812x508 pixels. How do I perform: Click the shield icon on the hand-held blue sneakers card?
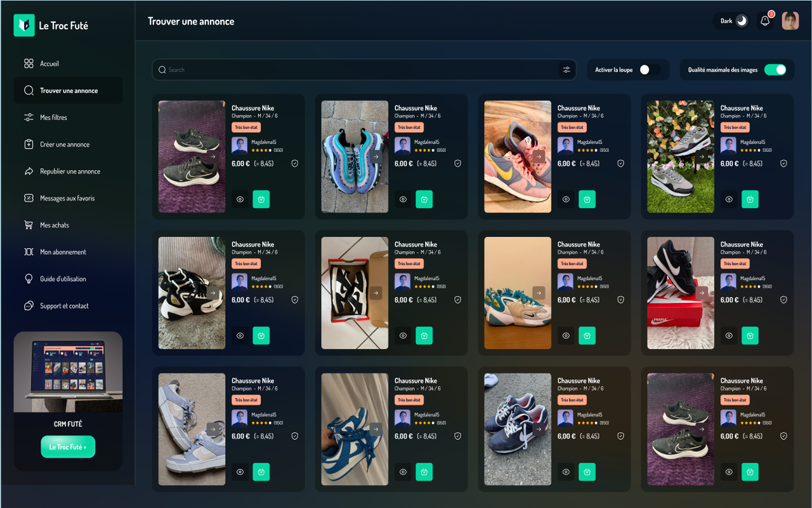(x=457, y=436)
